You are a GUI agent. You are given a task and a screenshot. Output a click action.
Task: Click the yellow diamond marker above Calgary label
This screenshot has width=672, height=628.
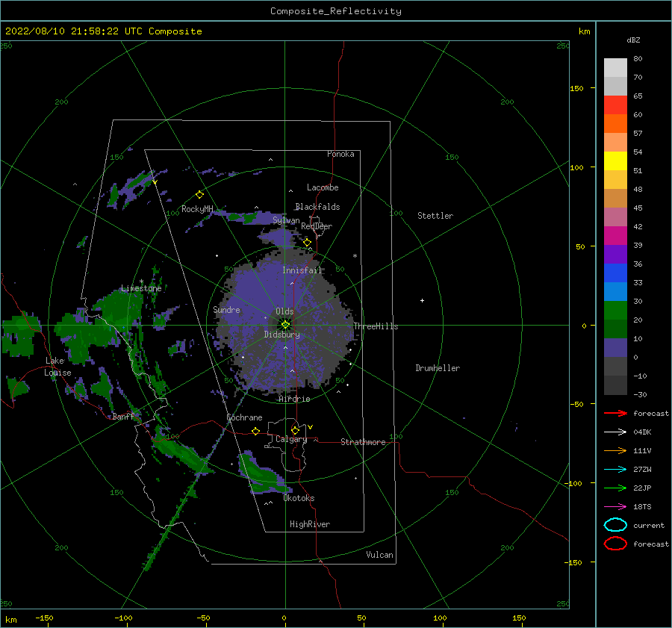pos(295,430)
